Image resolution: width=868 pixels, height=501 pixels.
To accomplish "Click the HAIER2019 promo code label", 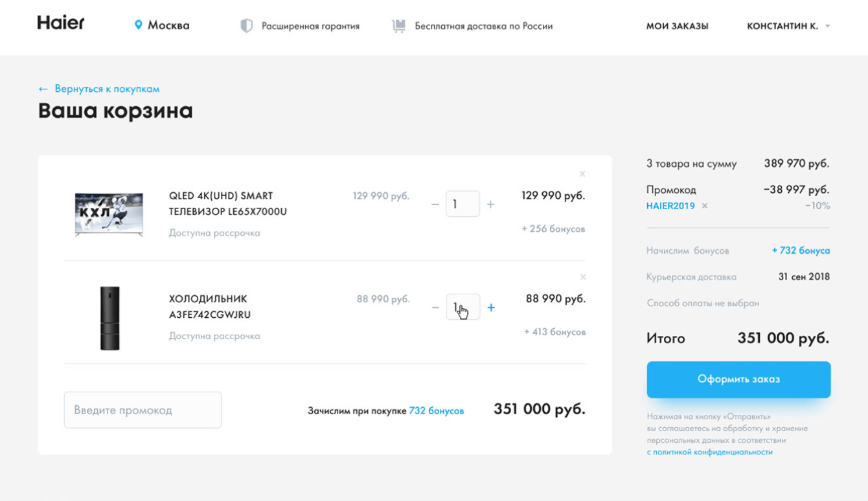I will (x=670, y=206).
